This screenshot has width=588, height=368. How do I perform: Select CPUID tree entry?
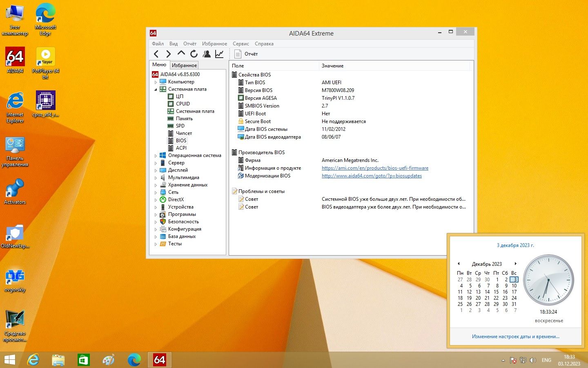(x=183, y=104)
